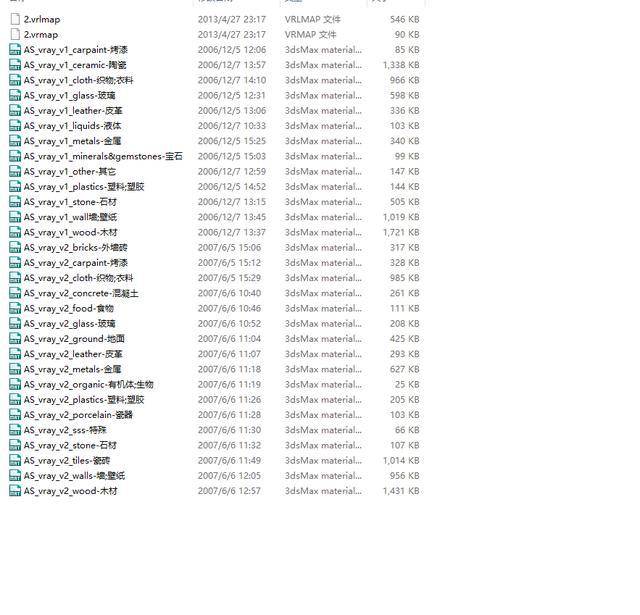
Task: Click the material icon of AS_vray_v1_stone
Action: pos(15,202)
